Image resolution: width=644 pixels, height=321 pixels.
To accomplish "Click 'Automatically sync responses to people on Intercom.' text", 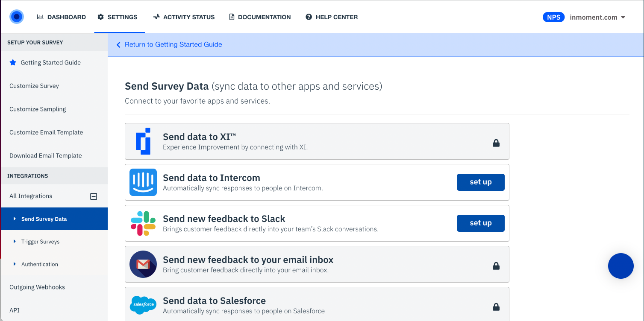I will click(243, 188).
